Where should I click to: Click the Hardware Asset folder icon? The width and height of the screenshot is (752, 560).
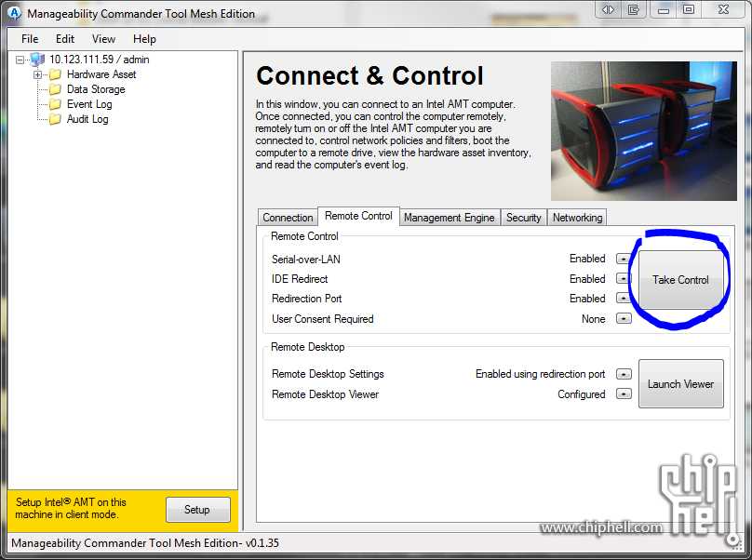[55, 74]
